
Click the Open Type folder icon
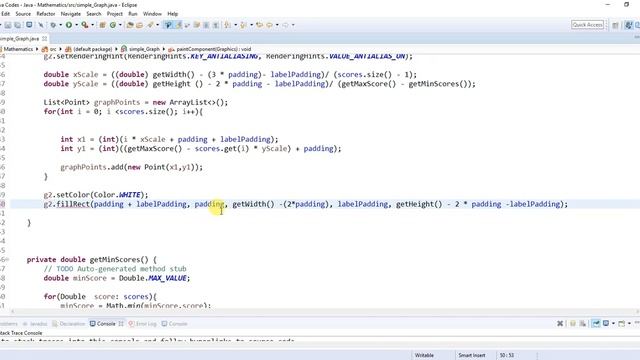[130, 25]
